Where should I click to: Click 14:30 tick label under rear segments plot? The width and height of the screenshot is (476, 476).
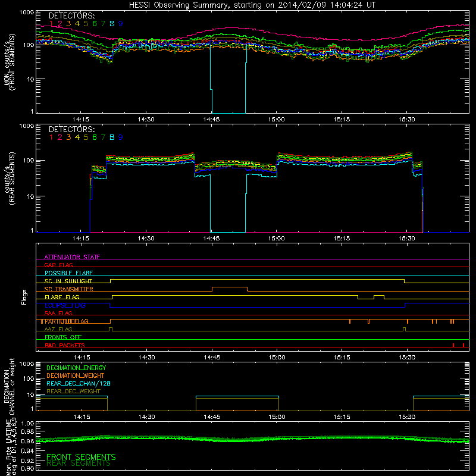(x=146, y=239)
